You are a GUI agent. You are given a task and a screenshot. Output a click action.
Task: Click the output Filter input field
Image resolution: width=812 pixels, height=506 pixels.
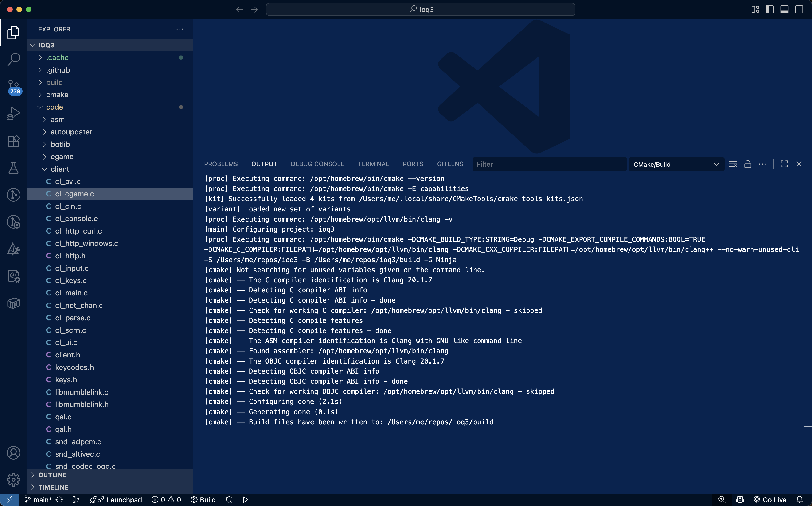550,164
